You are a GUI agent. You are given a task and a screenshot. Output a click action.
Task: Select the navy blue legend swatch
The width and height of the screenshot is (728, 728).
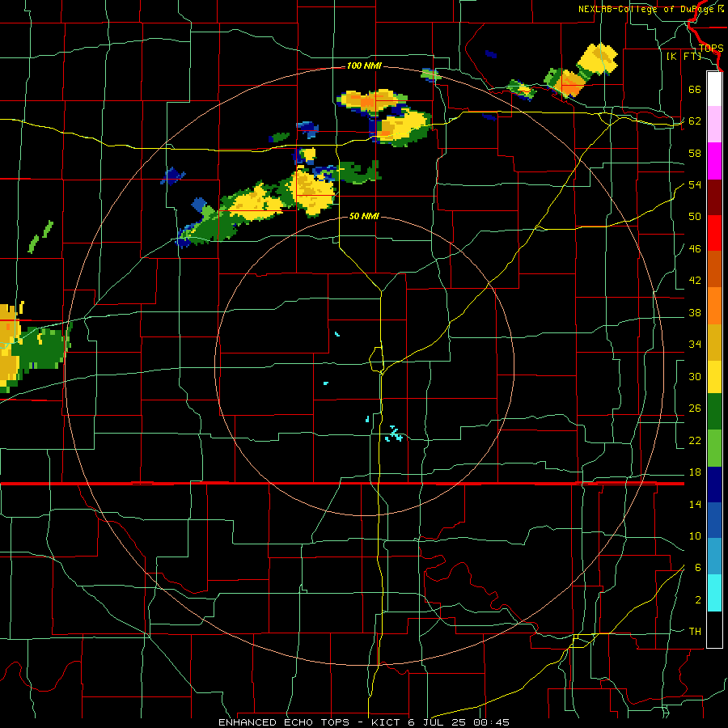point(714,485)
